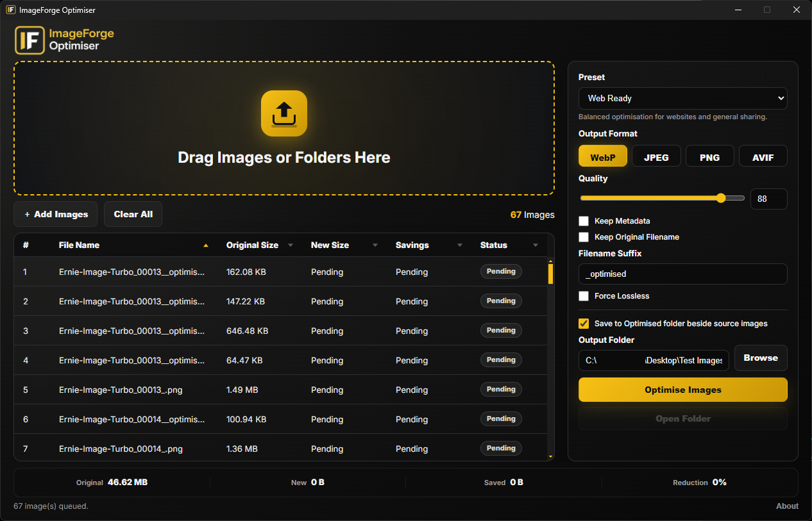Click the yellow upload icon in drop zone

tap(284, 113)
